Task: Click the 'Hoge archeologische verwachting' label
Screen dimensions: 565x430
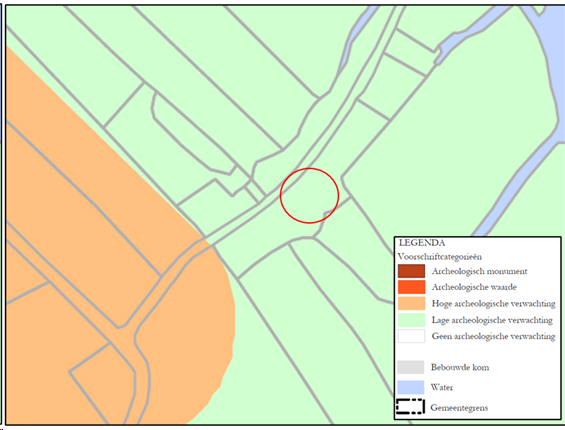Action: 493,303
